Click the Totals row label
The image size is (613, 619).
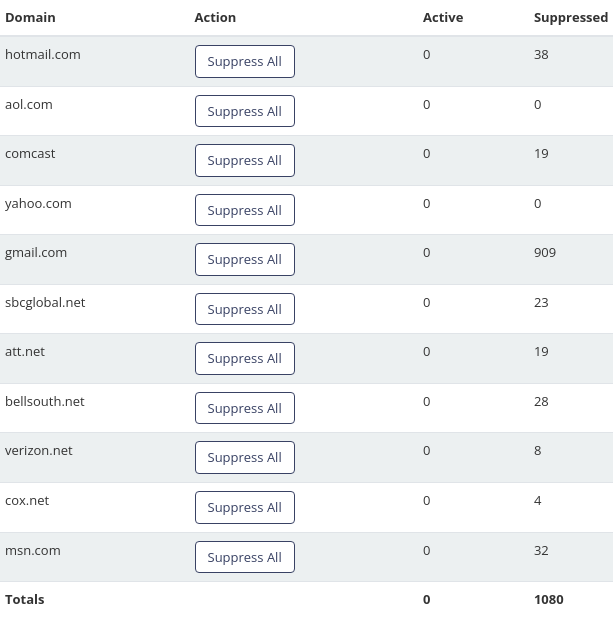point(24,599)
